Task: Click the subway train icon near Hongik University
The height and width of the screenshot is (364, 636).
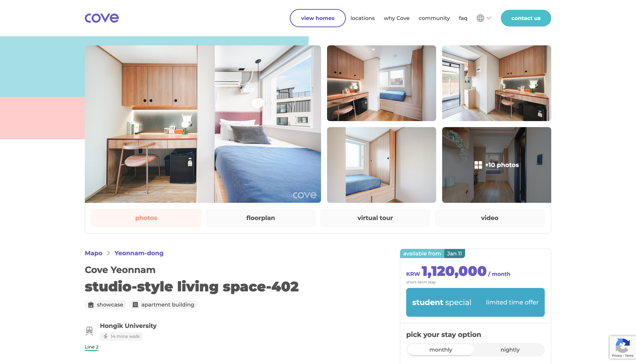Action: (89, 331)
